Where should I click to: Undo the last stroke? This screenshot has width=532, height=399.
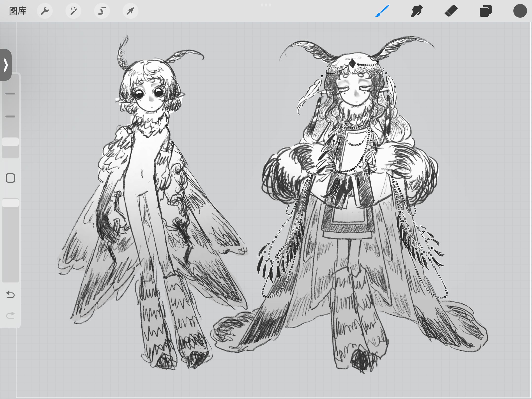point(10,294)
